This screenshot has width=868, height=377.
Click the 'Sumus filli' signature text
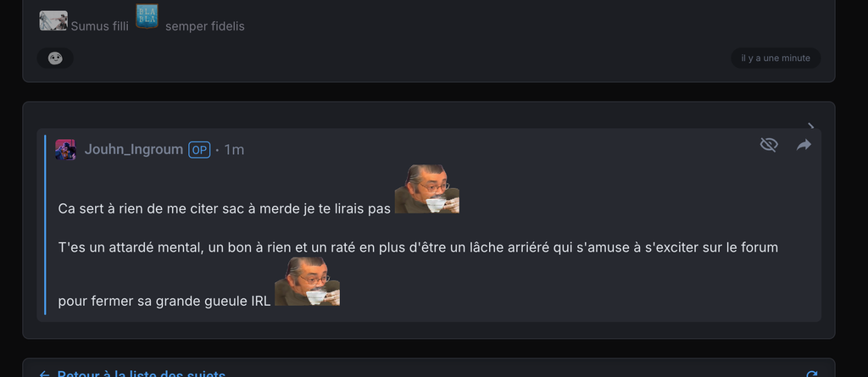click(100, 26)
